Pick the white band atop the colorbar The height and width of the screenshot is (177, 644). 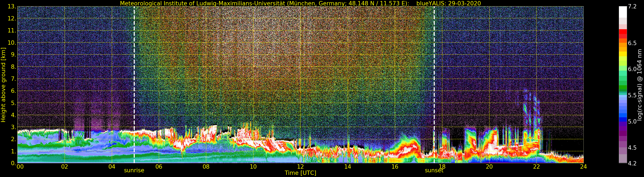[x=623, y=12]
